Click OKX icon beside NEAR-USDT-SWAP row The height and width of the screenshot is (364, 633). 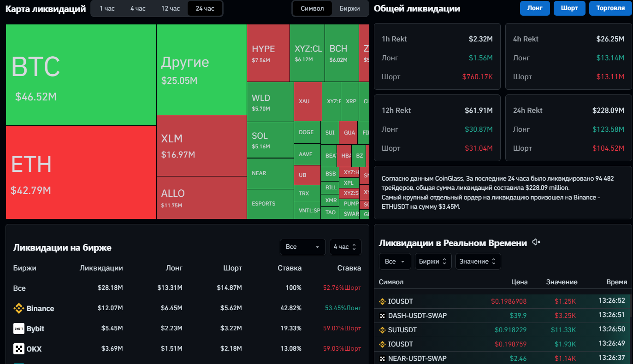382,358
